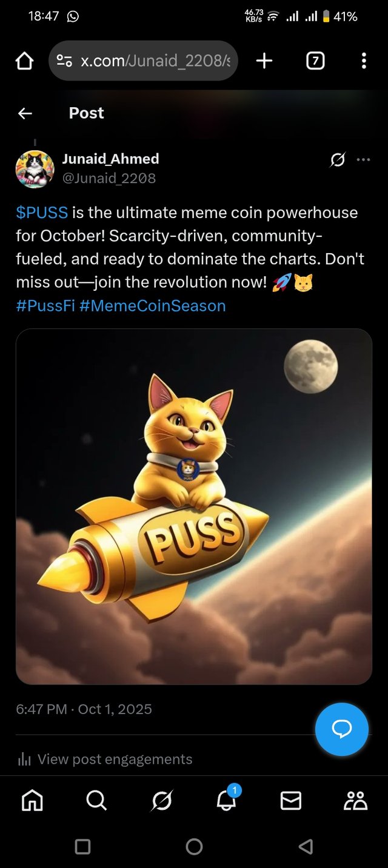Open a new browser tab with plus icon
Screen dimensions: 388x868
pos(264,61)
